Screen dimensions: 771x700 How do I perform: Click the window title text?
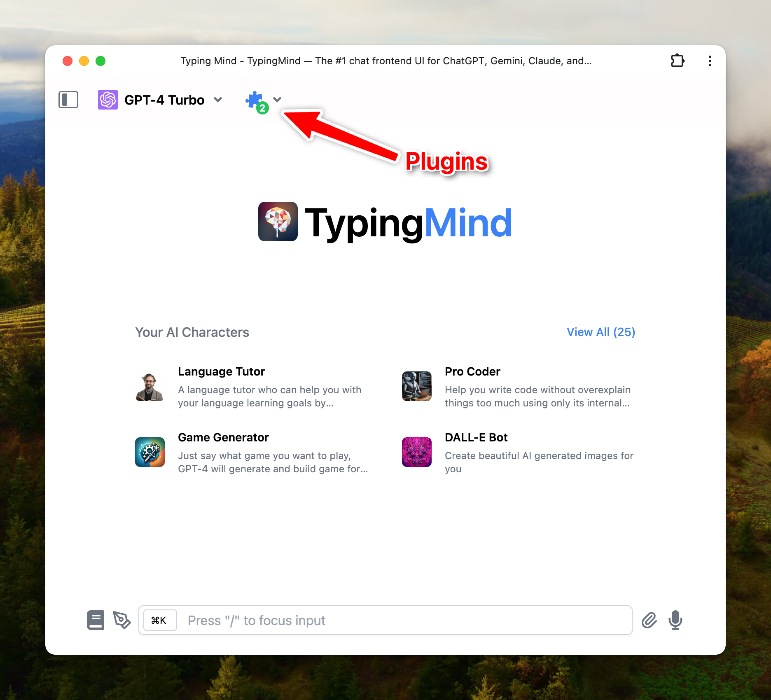(x=386, y=61)
